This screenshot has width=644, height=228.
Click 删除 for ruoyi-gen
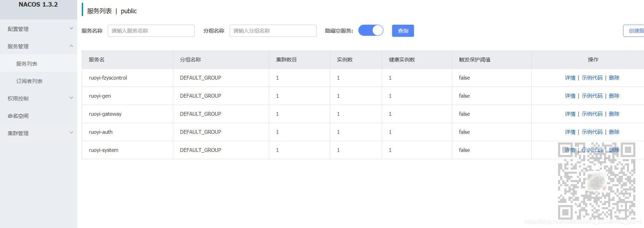click(614, 96)
